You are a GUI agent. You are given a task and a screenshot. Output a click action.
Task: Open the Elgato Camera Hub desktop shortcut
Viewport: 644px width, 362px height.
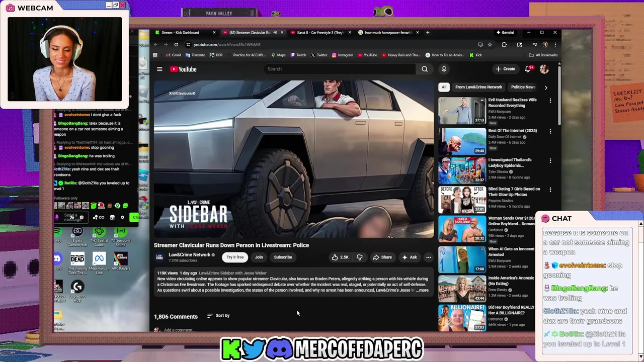pos(77,236)
